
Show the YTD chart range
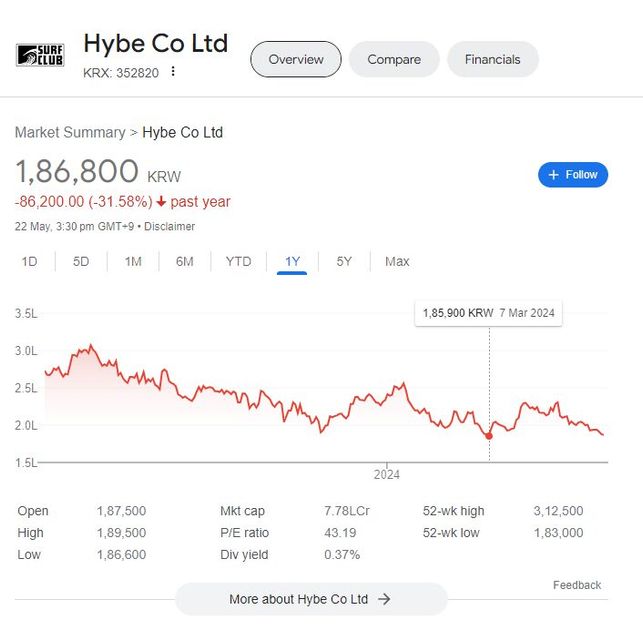coord(238,262)
